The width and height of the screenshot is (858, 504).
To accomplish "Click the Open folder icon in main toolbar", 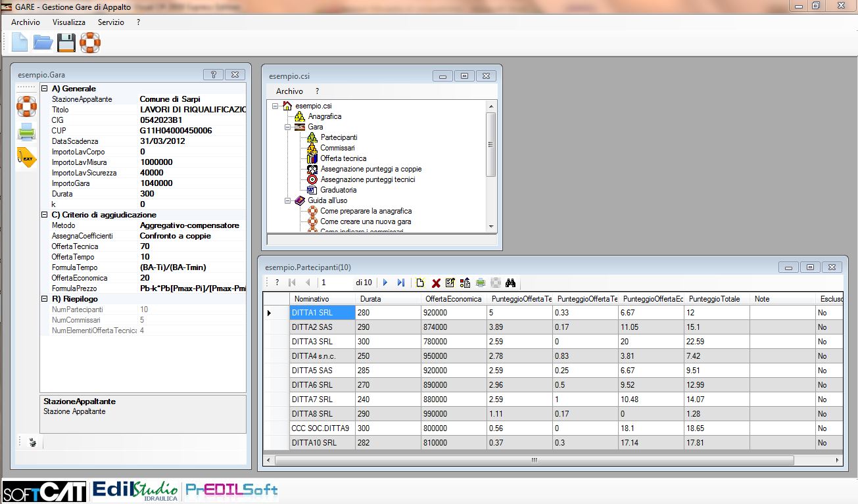I will point(43,43).
